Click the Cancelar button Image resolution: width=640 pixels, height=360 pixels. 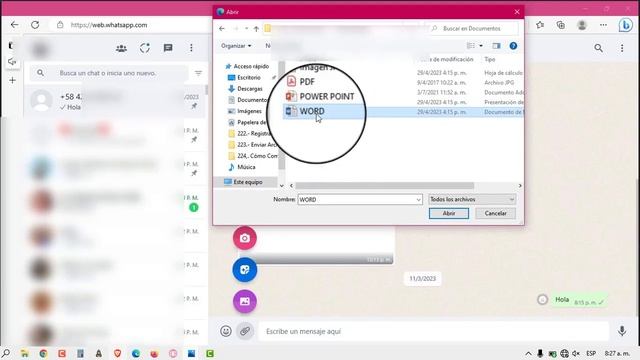[x=495, y=213]
